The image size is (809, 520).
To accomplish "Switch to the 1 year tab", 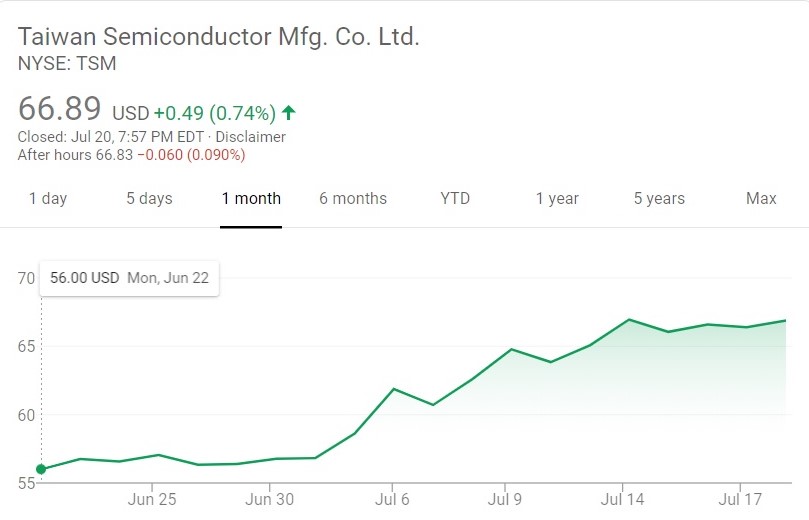I will tap(557, 198).
